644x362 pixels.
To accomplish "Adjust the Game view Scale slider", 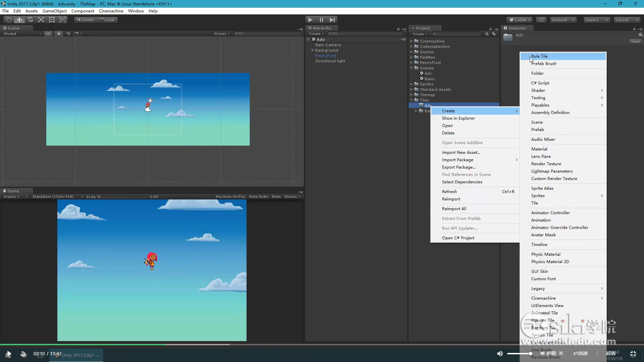I will [x=123, y=197].
